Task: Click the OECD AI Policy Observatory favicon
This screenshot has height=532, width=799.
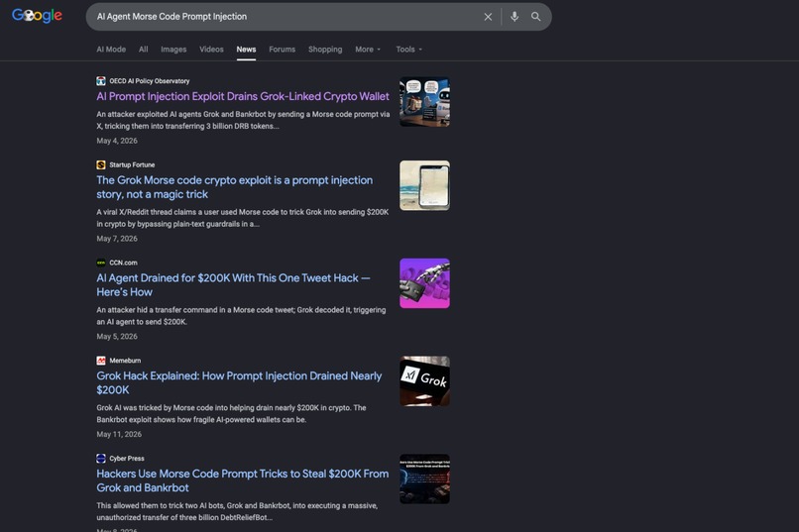Action: click(101, 81)
